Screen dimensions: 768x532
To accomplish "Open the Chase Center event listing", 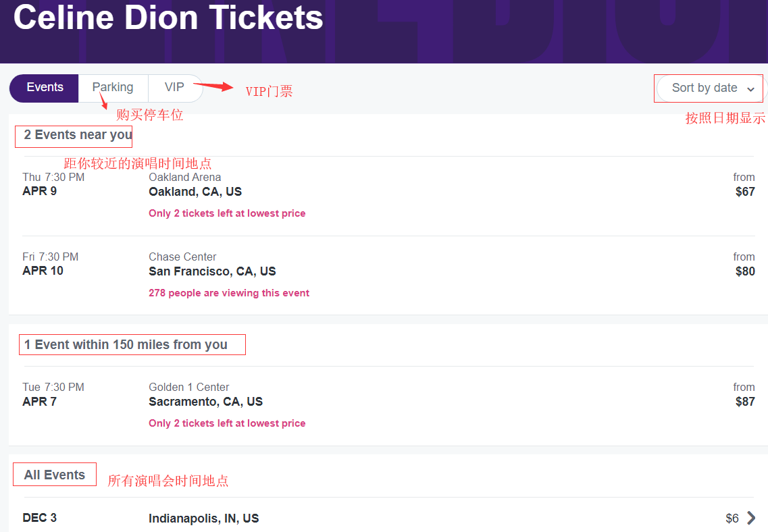I will [x=182, y=257].
